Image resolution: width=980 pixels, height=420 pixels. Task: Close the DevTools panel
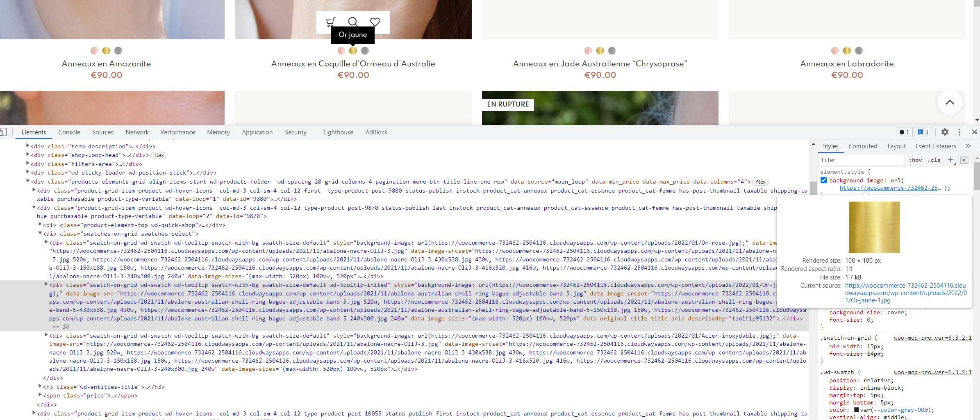tap(974, 132)
